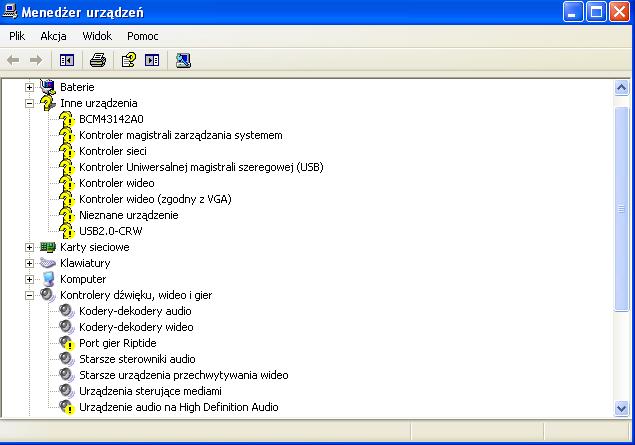This screenshot has height=445, width=635.
Task: Select the Inne urządzenia label
Action: 99,103
